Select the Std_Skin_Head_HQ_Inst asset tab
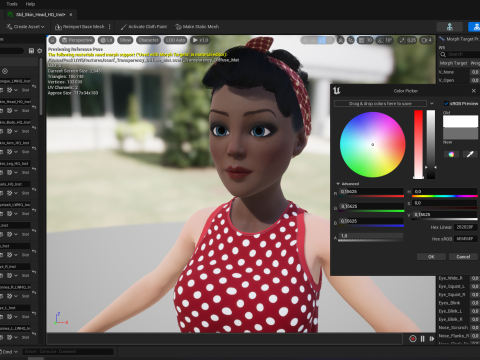The height and width of the screenshot is (360, 480). point(40,15)
